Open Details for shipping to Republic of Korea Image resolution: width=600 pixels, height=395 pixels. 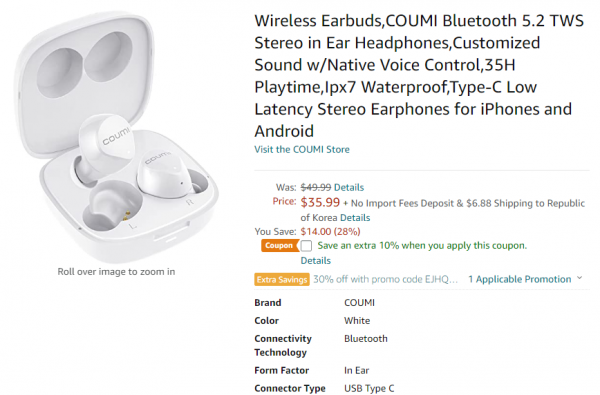coord(355,218)
